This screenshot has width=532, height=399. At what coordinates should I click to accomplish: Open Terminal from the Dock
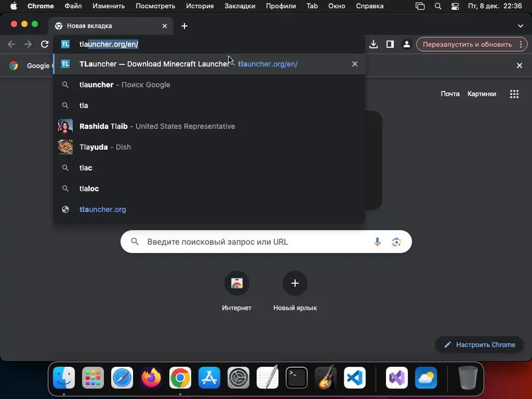(297, 378)
